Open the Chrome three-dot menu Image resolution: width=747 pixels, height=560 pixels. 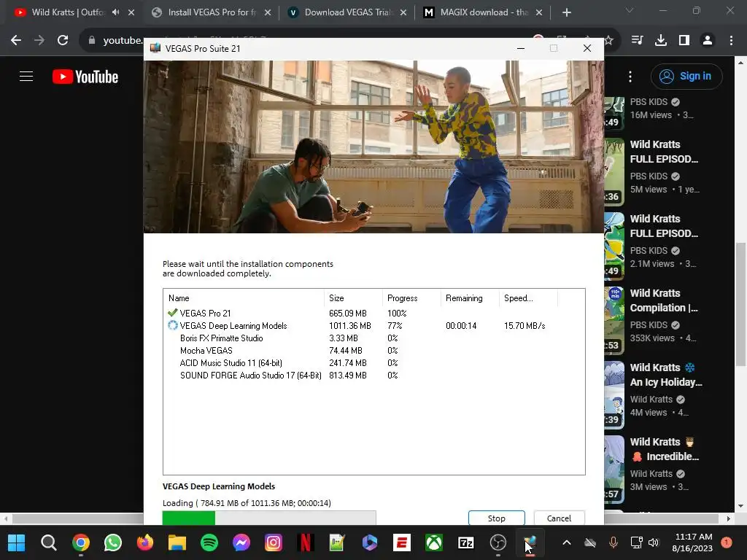731,41
